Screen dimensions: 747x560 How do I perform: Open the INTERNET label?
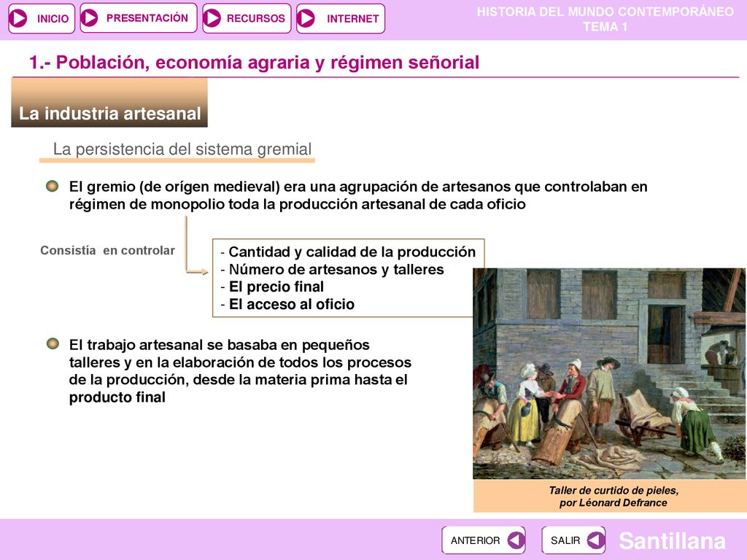352,18
